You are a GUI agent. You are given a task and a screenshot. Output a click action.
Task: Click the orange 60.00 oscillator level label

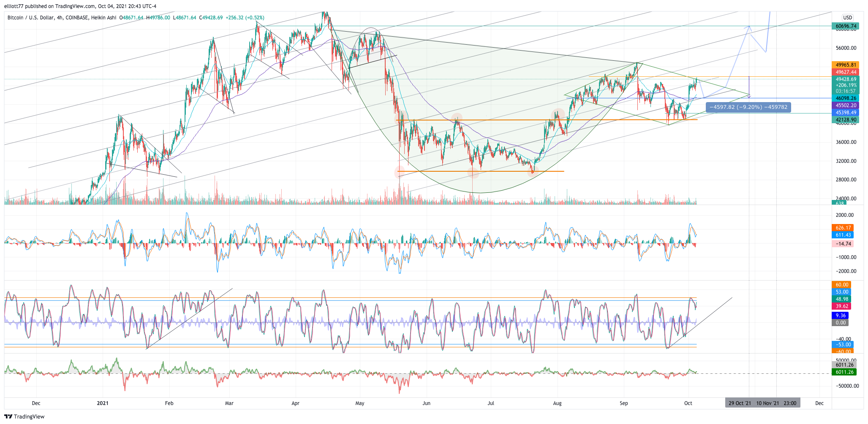(841, 285)
